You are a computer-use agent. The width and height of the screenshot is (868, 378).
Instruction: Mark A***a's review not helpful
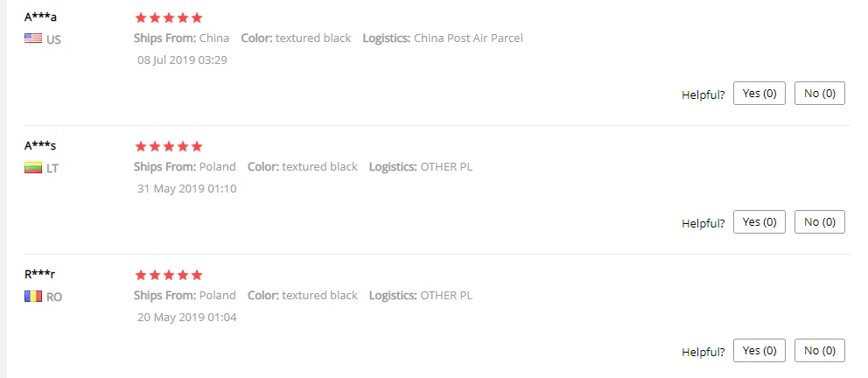pyautogui.click(x=820, y=93)
